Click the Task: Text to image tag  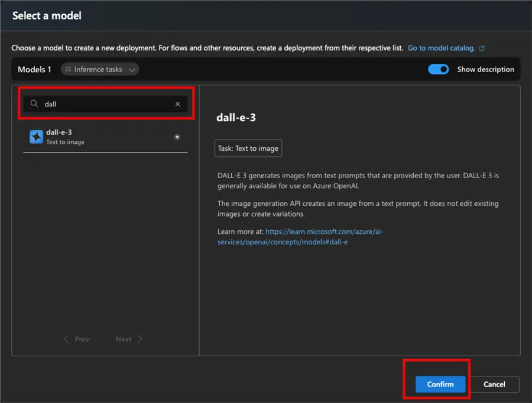(x=248, y=149)
